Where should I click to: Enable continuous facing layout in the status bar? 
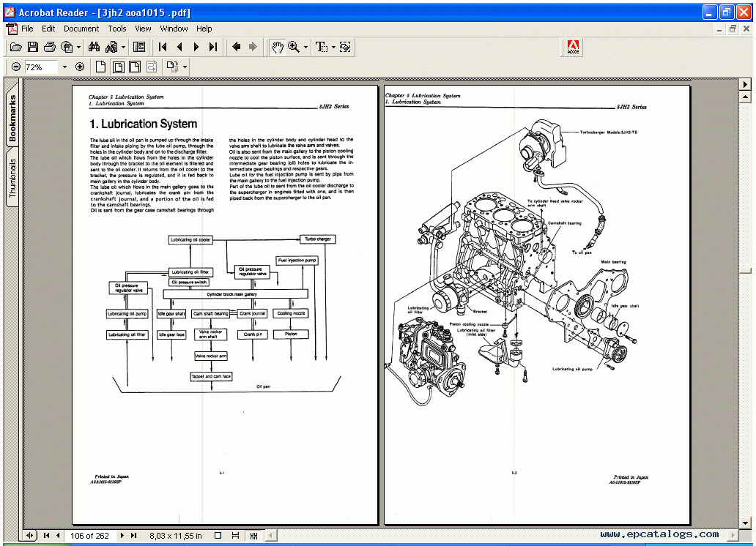253,536
